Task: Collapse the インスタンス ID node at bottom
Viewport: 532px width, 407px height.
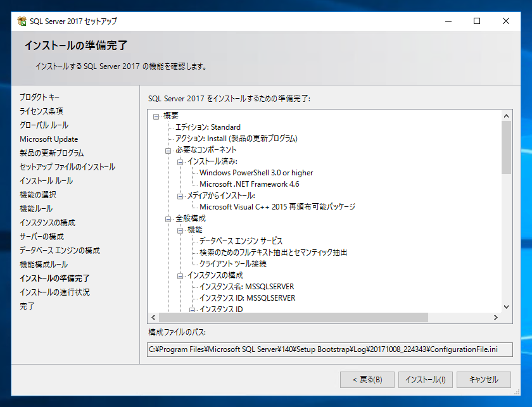Action: [193, 310]
